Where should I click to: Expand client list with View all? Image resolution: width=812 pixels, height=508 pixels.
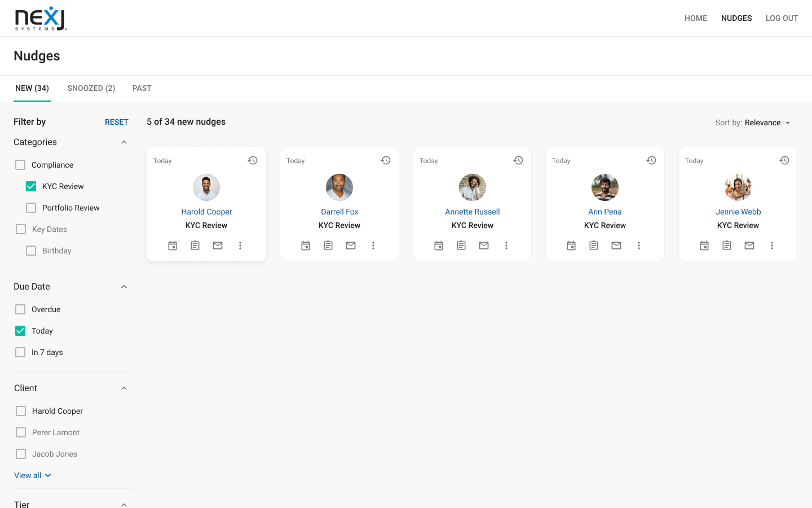tap(32, 475)
